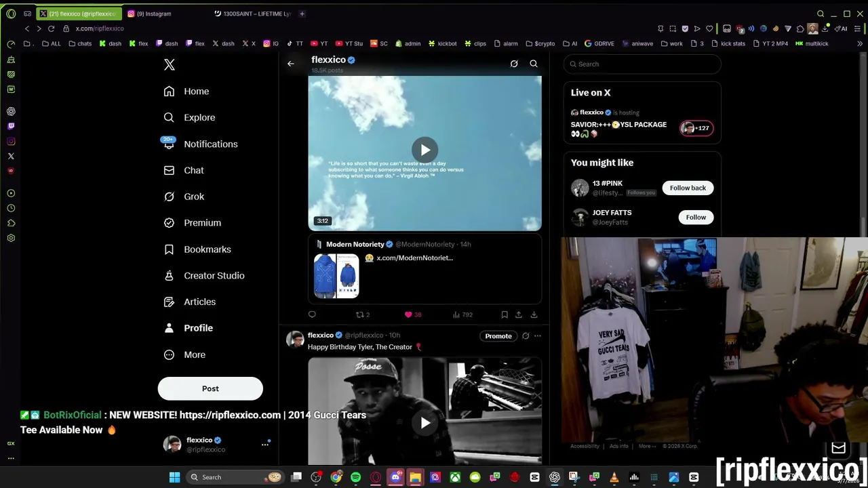
Task: Open Spotify from the taskbar
Action: pos(356,477)
